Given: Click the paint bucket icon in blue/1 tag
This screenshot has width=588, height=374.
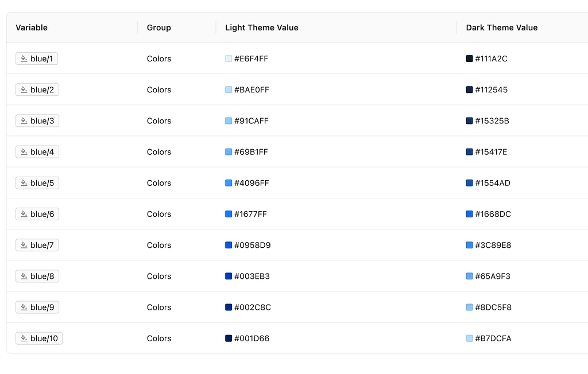Looking at the screenshot, I should coord(24,59).
